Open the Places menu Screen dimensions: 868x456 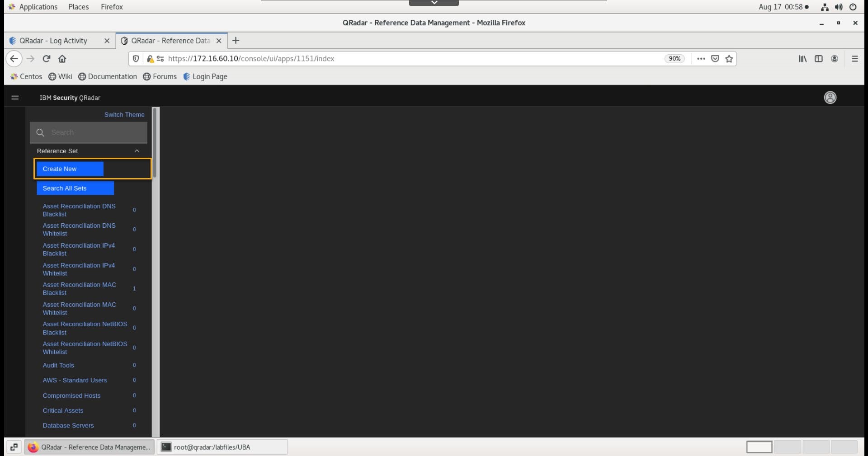pos(79,7)
